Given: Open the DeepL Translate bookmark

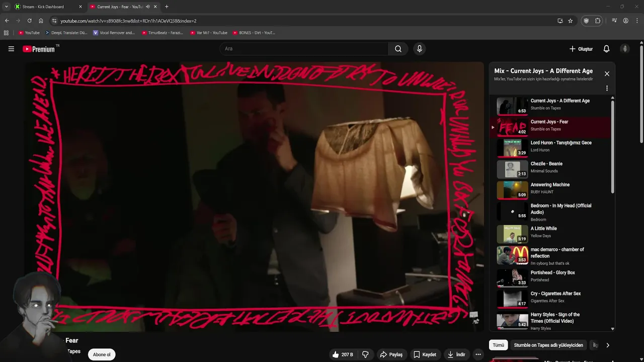Looking at the screenshot, I should [x=66, y=33].
